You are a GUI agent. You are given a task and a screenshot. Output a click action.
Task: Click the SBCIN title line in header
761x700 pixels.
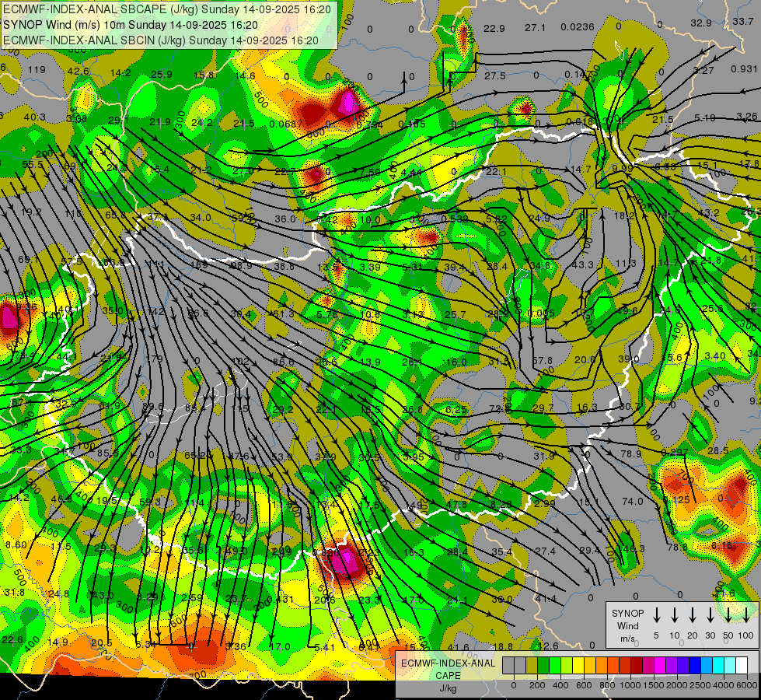[161, 40]
